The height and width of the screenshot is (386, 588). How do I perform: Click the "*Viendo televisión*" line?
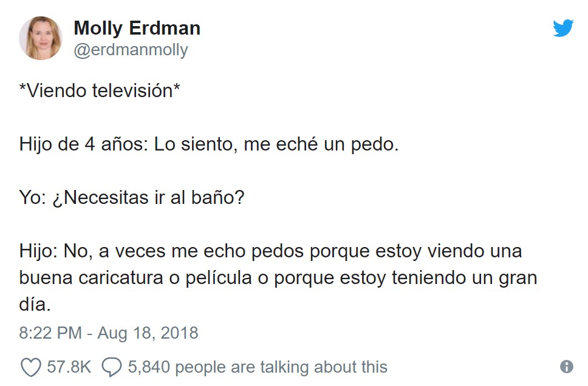coord(100,90)
